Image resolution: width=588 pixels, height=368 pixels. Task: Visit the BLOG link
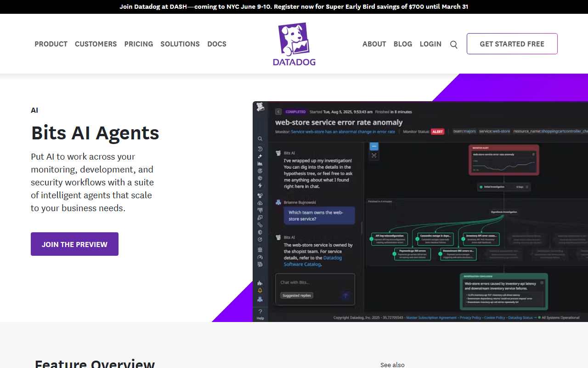(x=403, y=44)
